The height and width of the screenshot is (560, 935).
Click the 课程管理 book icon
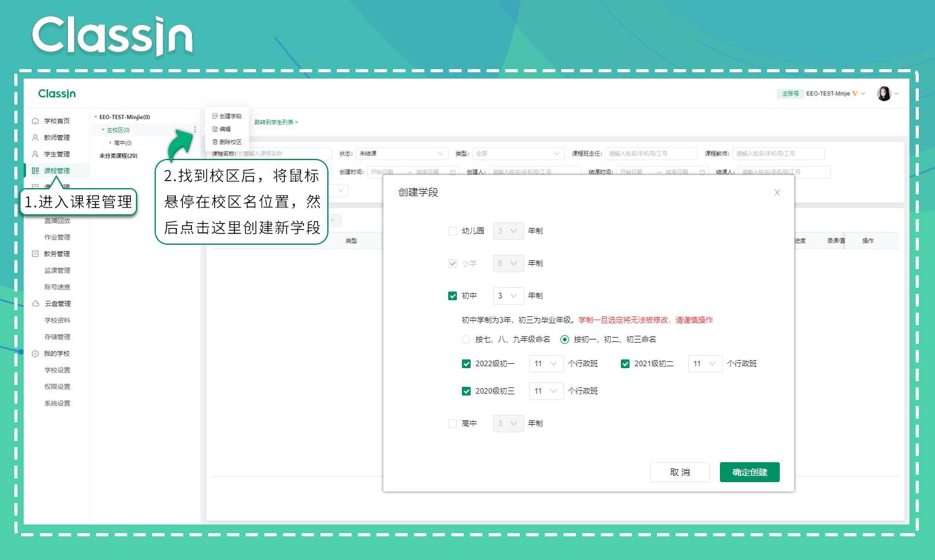(x=35, y=171)
